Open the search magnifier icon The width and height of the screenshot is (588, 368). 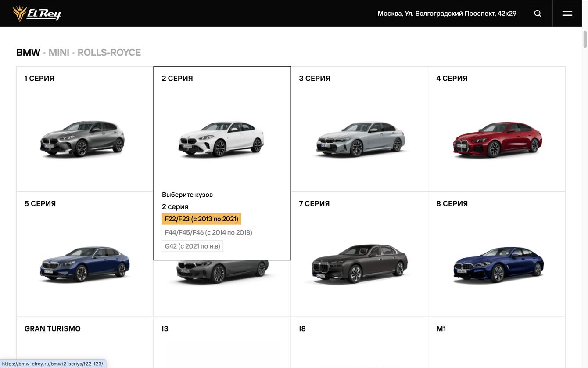tap(538, 14)
